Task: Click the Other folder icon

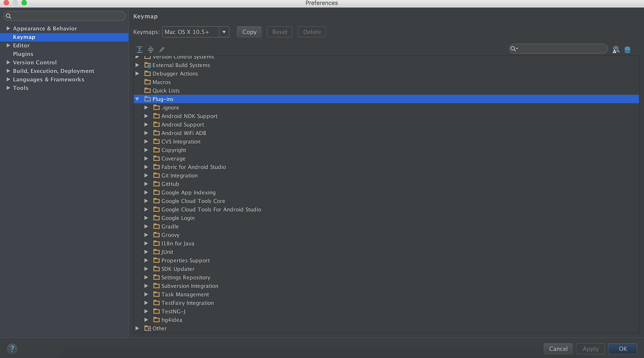Action: coord(148,328)
